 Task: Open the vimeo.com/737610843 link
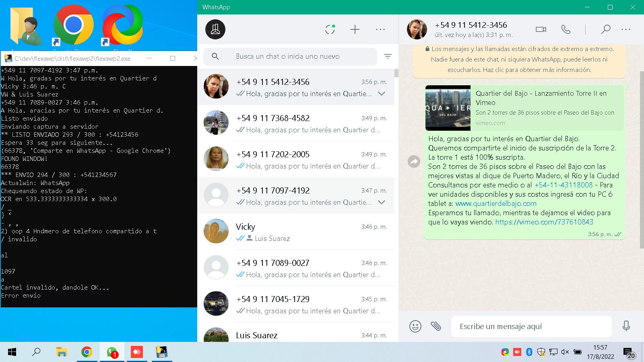point(544,222)
